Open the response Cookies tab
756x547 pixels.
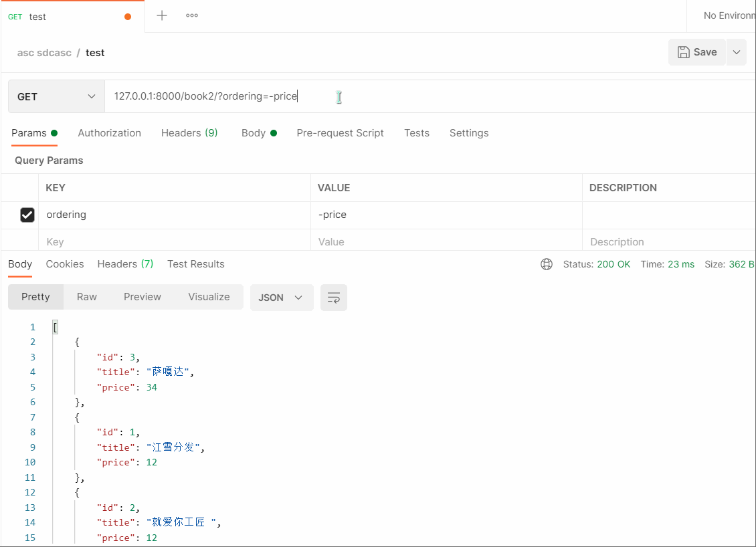tap(65, 264)
